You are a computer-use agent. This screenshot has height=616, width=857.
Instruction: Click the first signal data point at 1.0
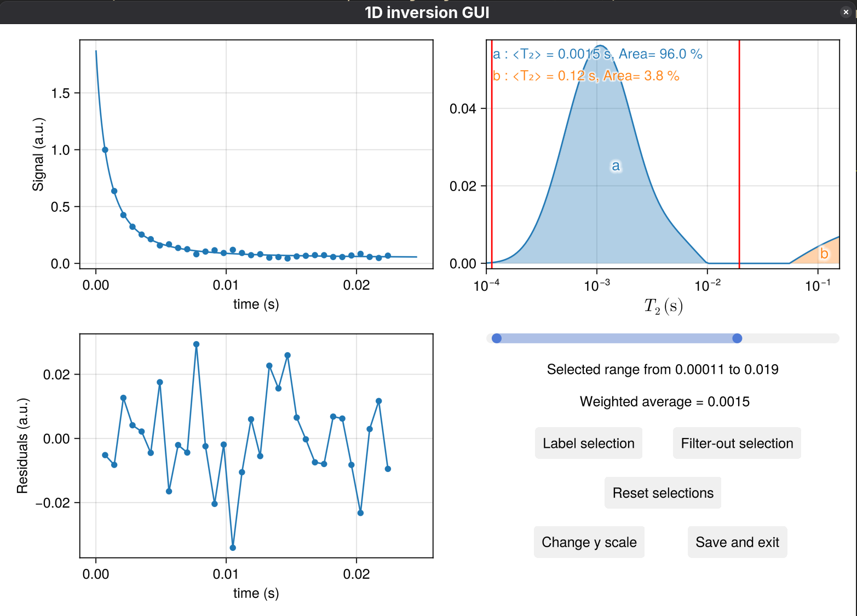pos(105,149)
